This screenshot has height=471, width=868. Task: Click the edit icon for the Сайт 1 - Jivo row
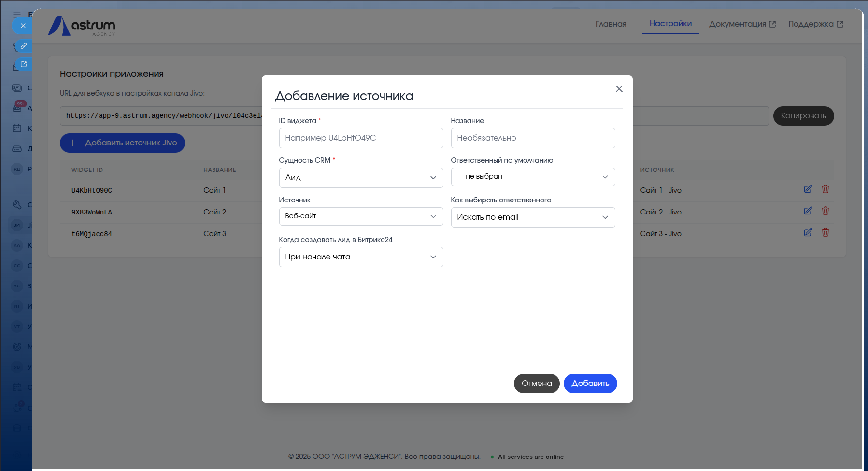(808, 189)
